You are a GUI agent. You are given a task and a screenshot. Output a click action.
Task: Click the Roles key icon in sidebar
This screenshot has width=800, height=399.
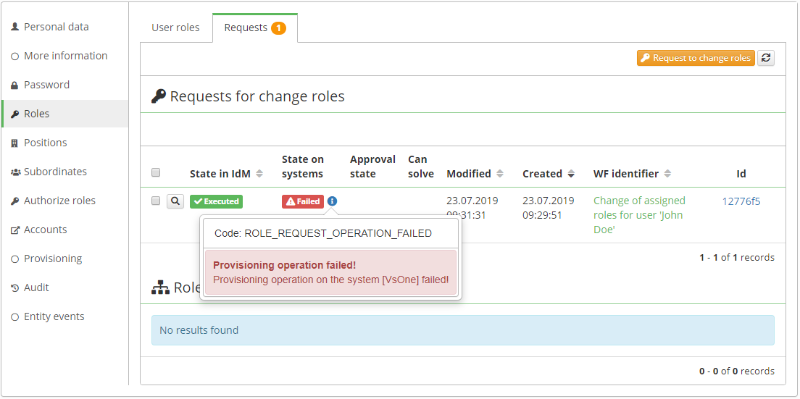pyautogui.click(x=15, y=114)
